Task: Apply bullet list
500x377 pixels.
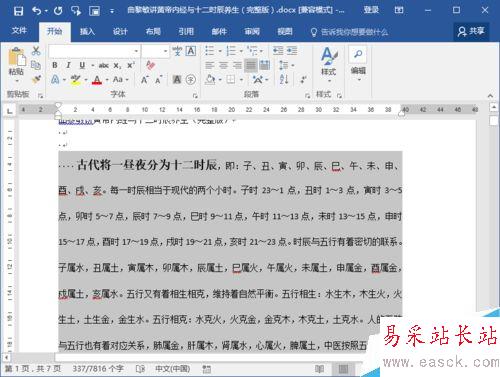Action: click(210, 51)
